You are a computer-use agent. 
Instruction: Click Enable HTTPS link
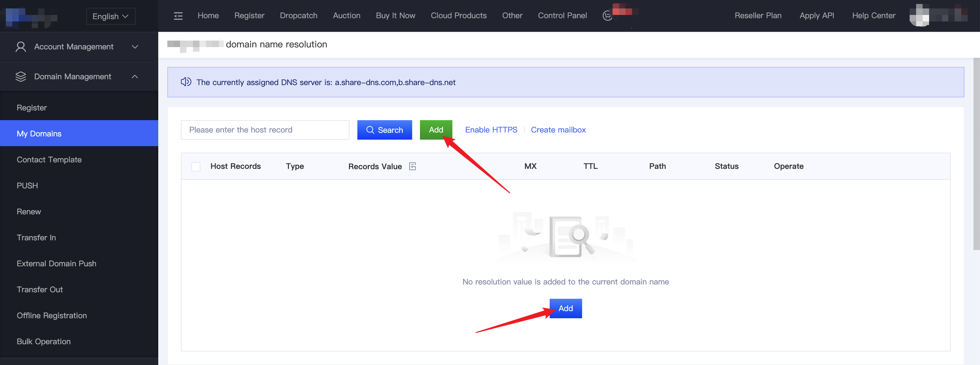coord(491,130)
